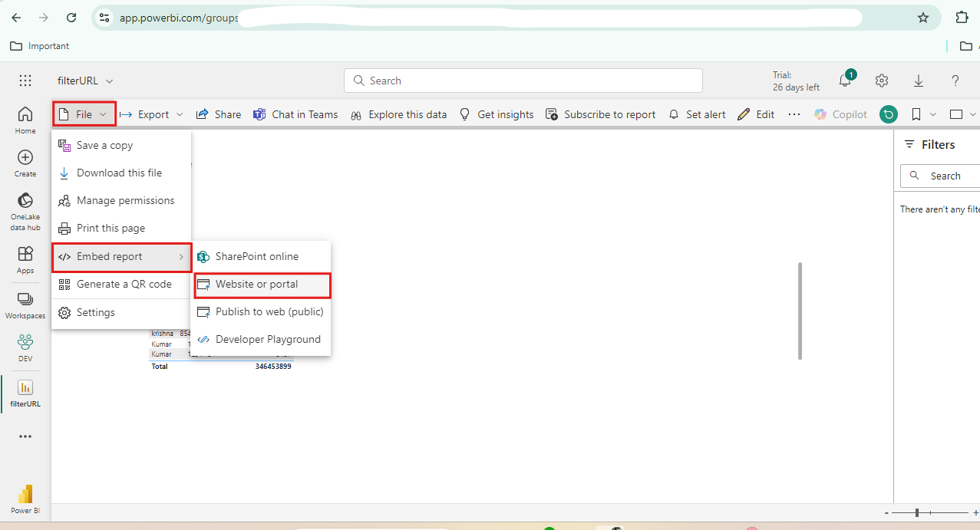Click the Reset refresh green icon

click(889, 114)
